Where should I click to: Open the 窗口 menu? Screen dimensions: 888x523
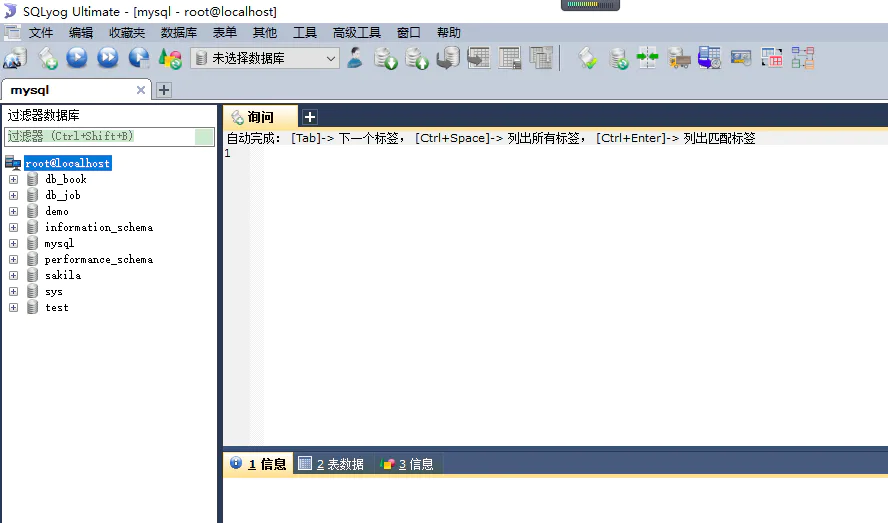pyautogui.click(x=408, y=33)
